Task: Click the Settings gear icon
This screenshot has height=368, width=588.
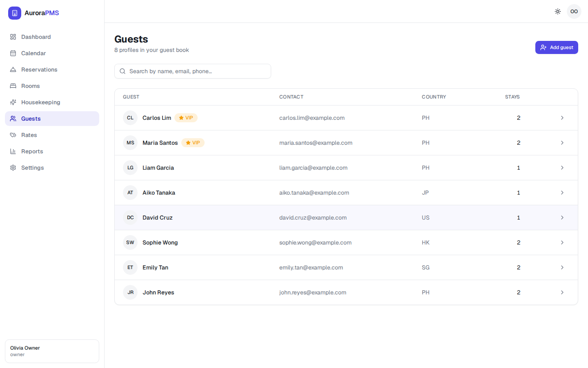Action: pyautogui.click(x=13, y=168)
